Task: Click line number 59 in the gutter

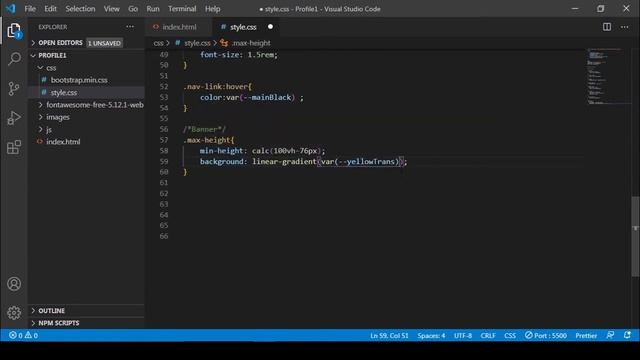Action: click(164, 161)
